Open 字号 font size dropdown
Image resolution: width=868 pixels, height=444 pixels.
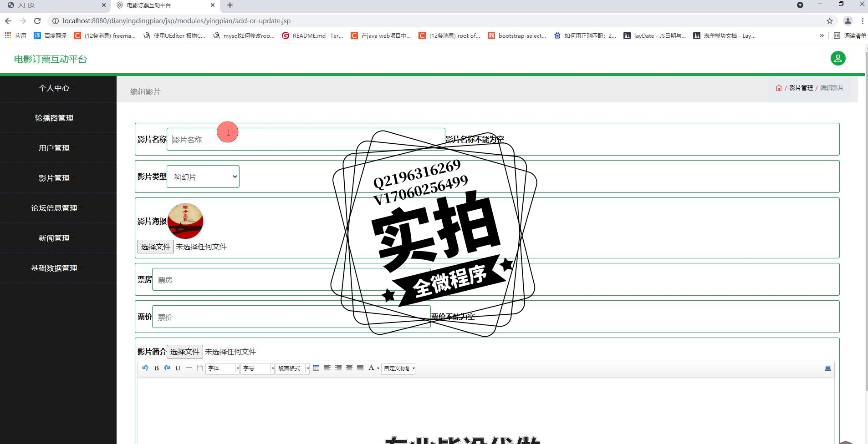coord(258,368)
